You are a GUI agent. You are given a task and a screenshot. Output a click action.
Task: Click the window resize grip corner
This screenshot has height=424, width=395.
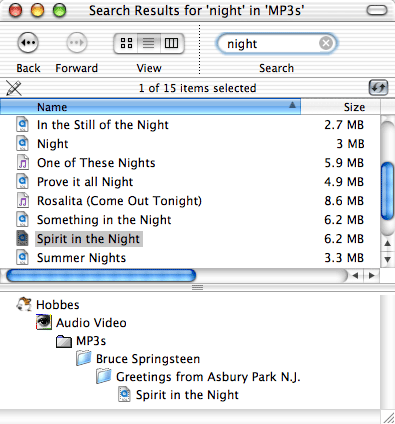click(388, 417)
